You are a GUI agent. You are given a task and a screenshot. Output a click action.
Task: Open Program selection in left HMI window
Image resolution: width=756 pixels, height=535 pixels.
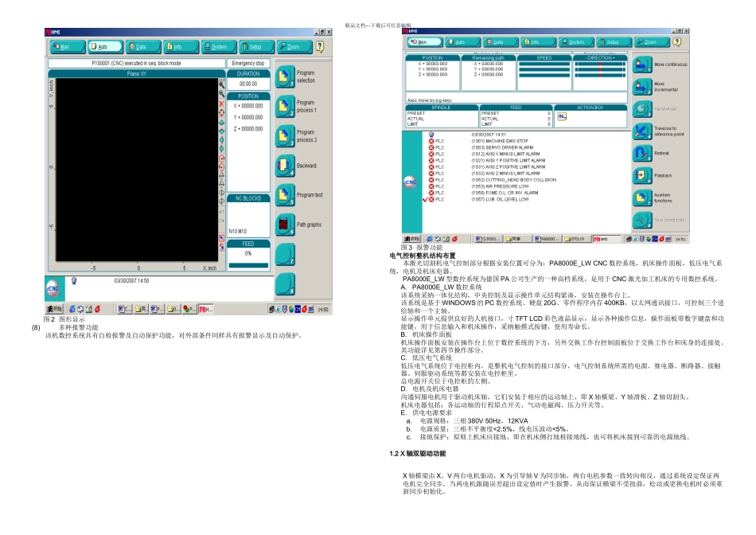pyautogui.click(x=285, y=76)
